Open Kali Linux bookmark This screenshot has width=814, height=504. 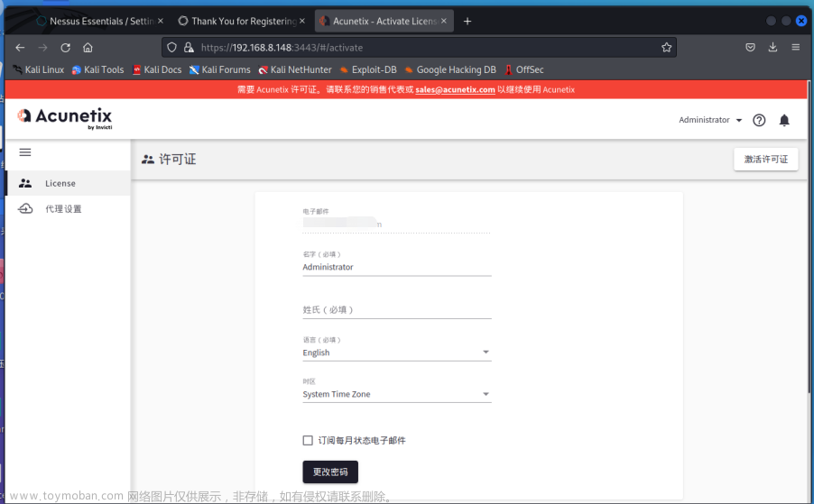pyautogui.click(x=39, y=69)
